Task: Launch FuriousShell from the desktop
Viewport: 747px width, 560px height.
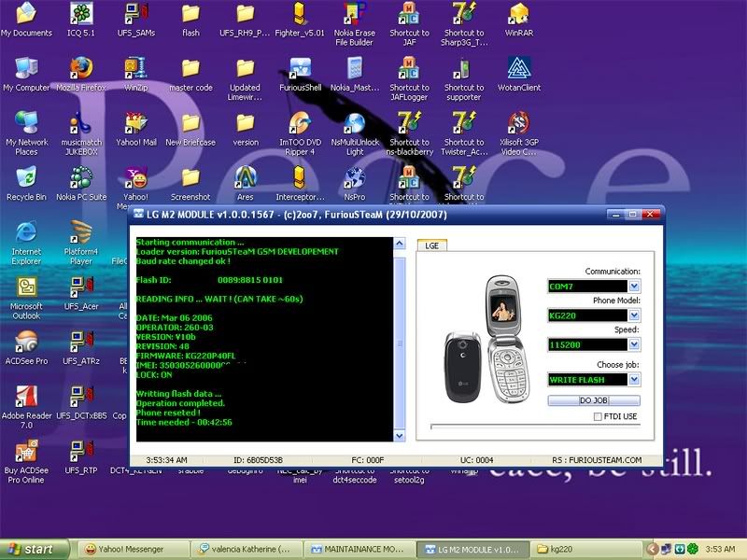Action: click(300, 75)
